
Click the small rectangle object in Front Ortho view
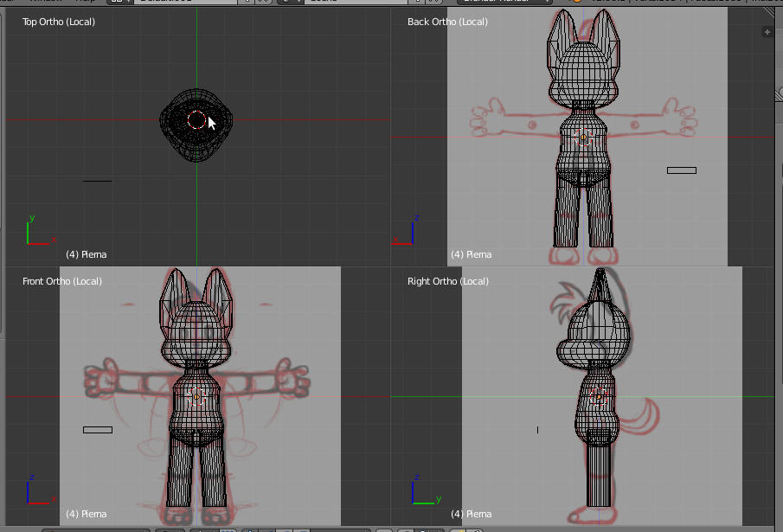pos(98,430)
